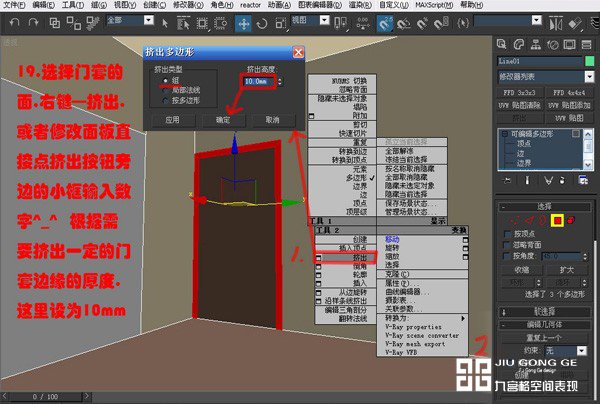Toggle the 2.5D snaps magnet icon
The width and height of the screenshot is (600, 404).
[385, 24]
